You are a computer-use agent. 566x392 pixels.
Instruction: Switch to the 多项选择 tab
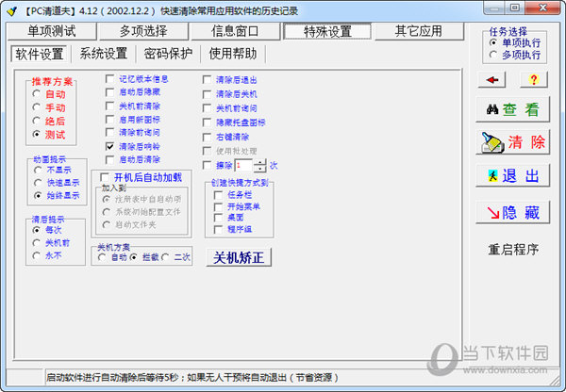click(143, 31)
